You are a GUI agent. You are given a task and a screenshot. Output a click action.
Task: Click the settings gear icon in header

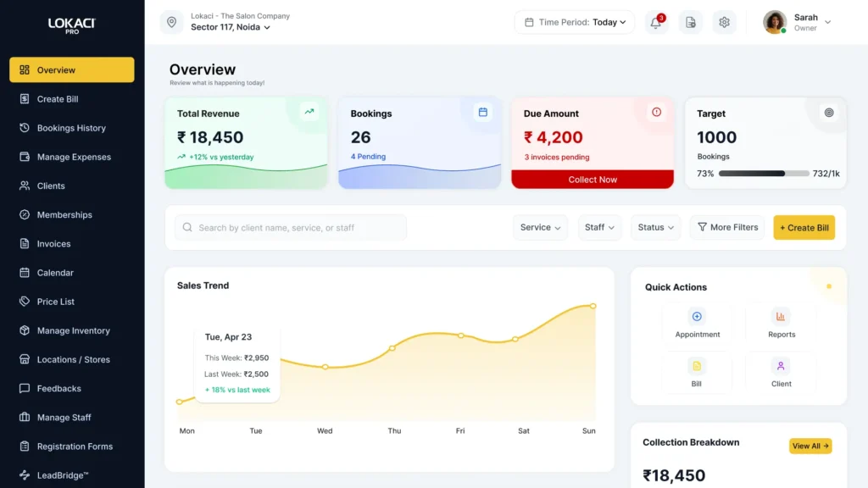click(724, 23)
